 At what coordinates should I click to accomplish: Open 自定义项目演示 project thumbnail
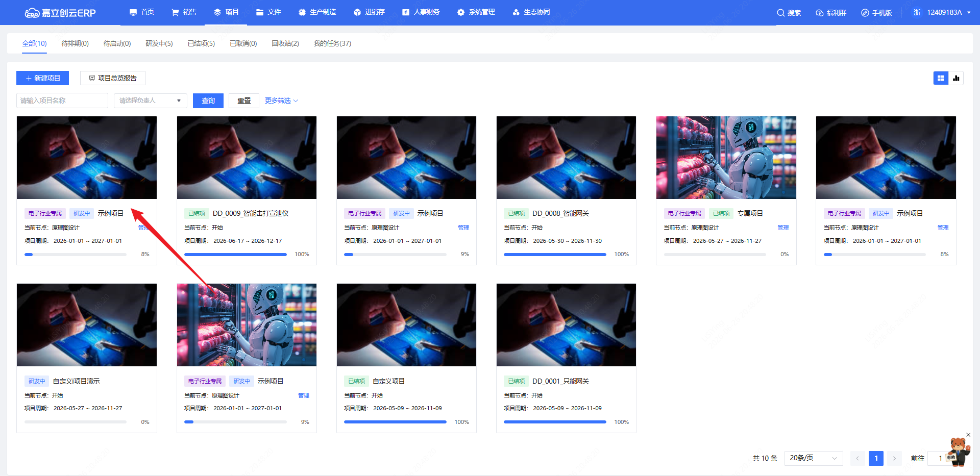pyautogui.click(x=87, y=325)
